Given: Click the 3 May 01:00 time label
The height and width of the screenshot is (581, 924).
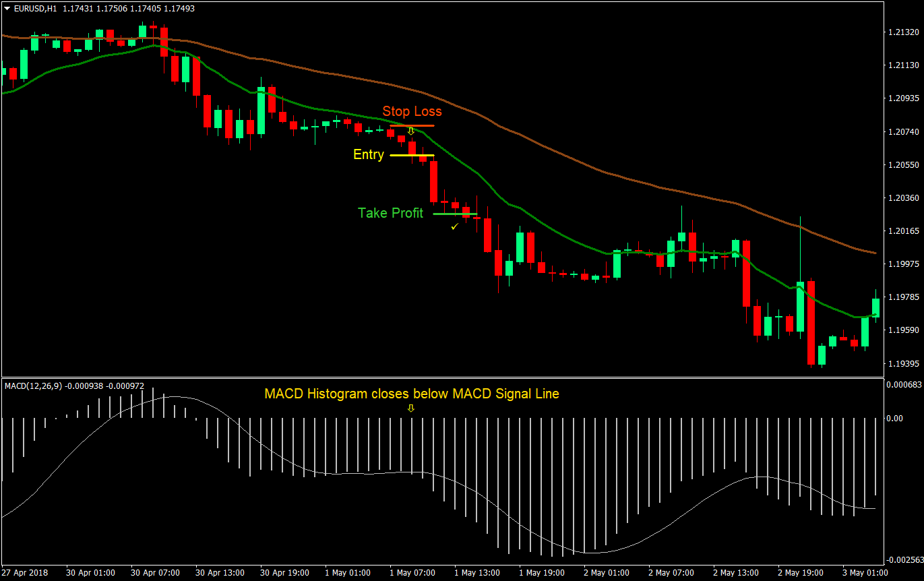Looking at the screenshot, I should [865, 573].
